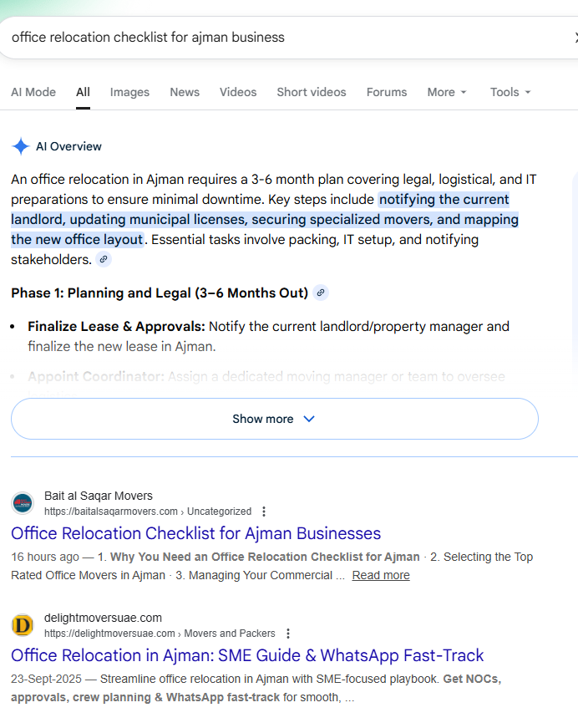Click 'Phase 1: Planning and Legal' heading

coord(160,293)
